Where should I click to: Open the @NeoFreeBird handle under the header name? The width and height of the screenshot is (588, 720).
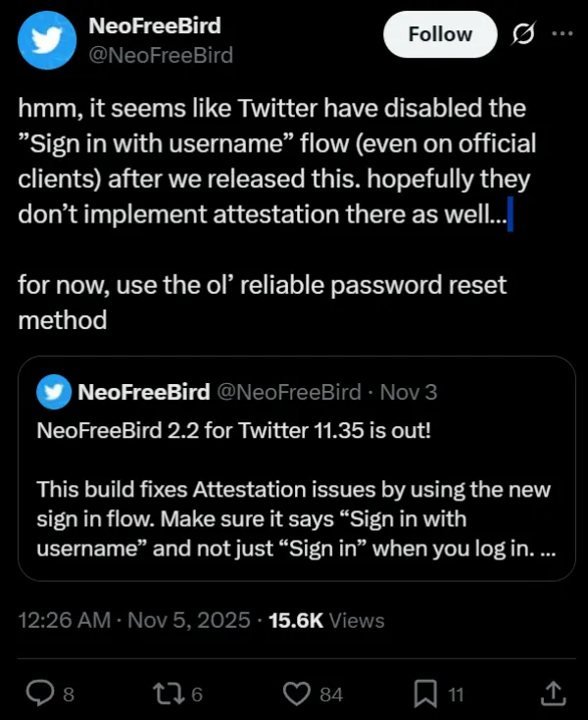coord(161,55)
